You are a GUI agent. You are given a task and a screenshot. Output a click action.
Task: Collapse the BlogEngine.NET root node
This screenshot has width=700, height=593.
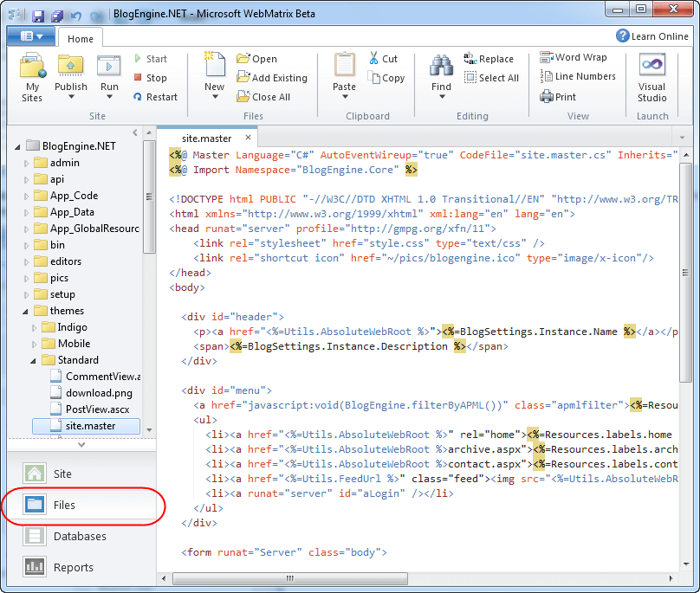[17, 147]
